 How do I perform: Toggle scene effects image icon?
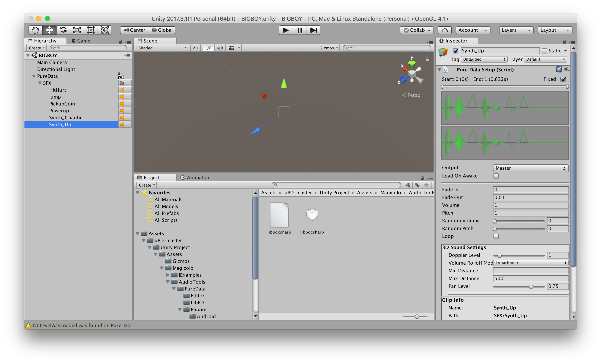click(x=231, y=48)
